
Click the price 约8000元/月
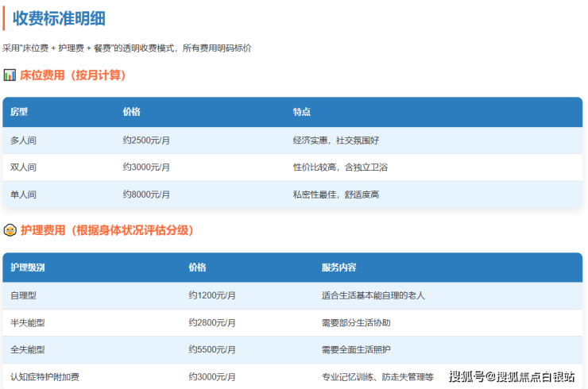click(146, 194)
